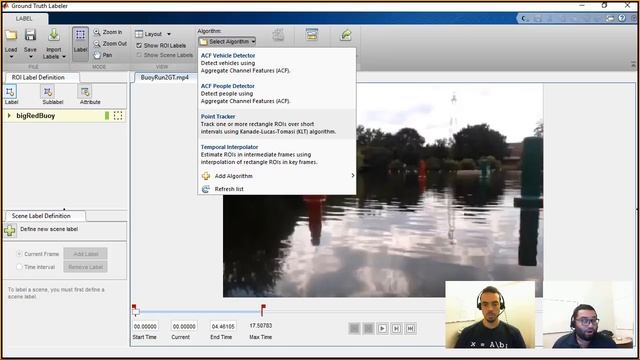Open the help question mark icon

point(622,18)
